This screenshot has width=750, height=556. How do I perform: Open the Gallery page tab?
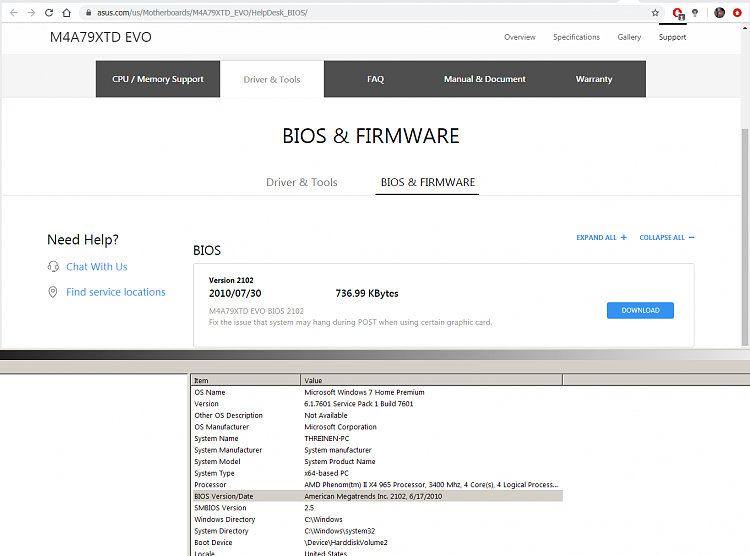[629, 37]
